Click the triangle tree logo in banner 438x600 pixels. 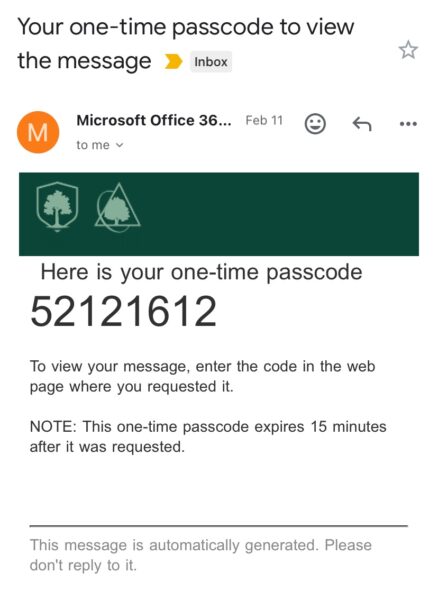118,208
